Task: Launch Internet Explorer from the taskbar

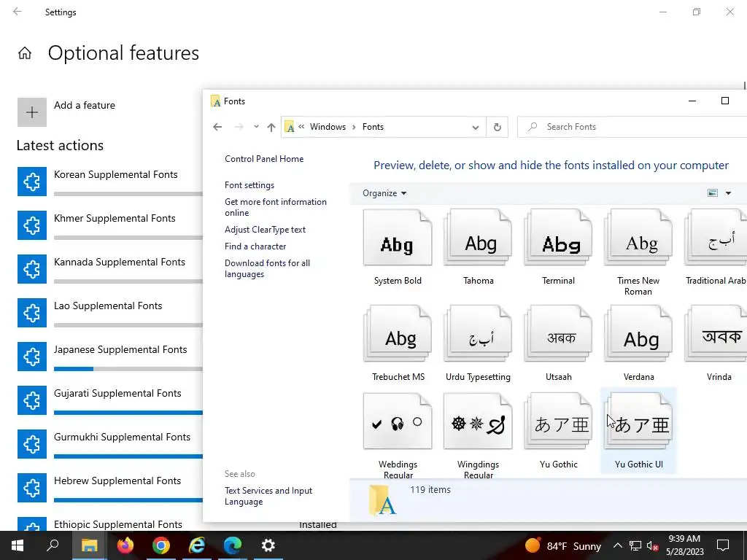Action: (x=197, y=545)
